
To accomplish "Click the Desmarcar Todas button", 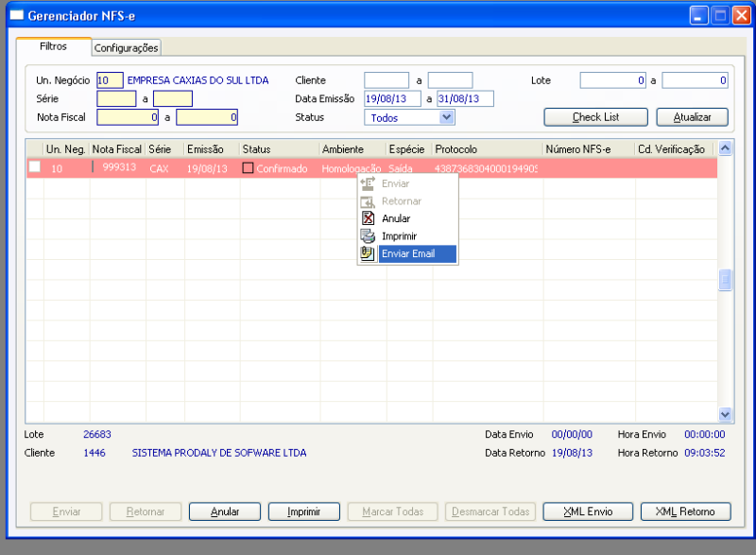I will coord(490,512).
